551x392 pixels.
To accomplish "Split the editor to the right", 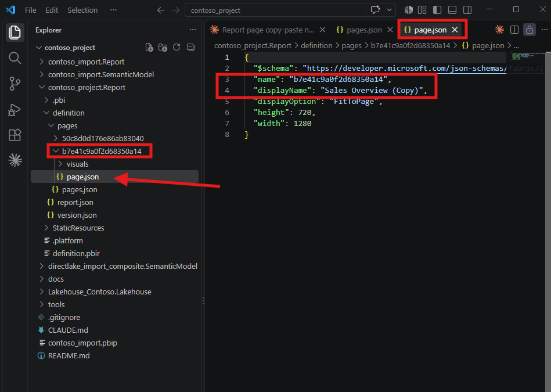I will 514,30.
